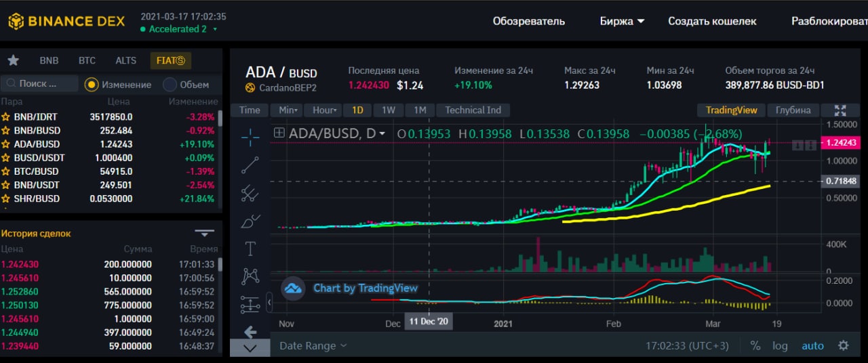Click the Chart by TradingView link
This screenshot has width=868, height=363.
(x=365, y=289)
